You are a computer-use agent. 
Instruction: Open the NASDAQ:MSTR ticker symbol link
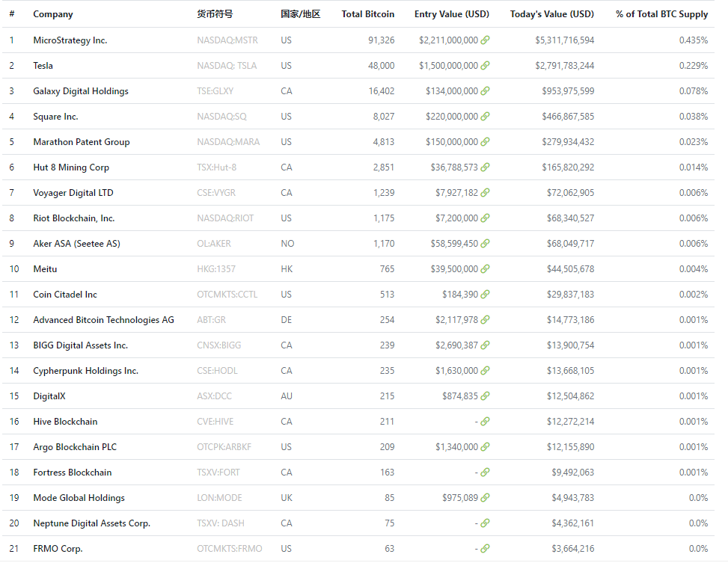coord(227,40)
